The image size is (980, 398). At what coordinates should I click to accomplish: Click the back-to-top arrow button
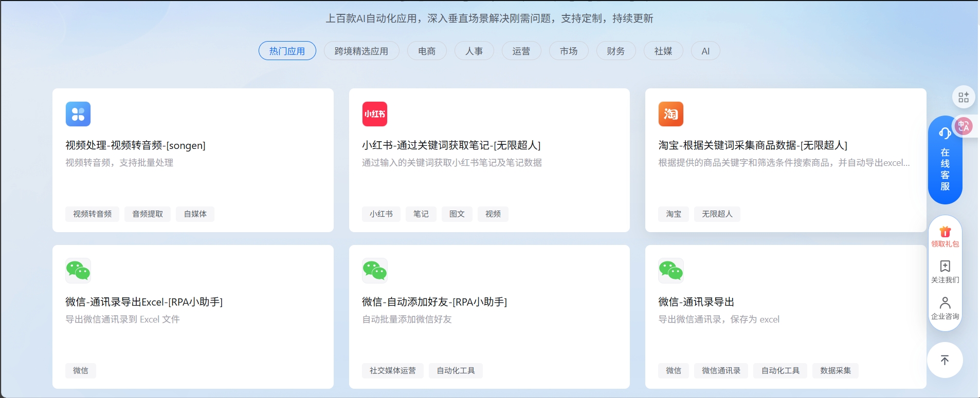945,360
